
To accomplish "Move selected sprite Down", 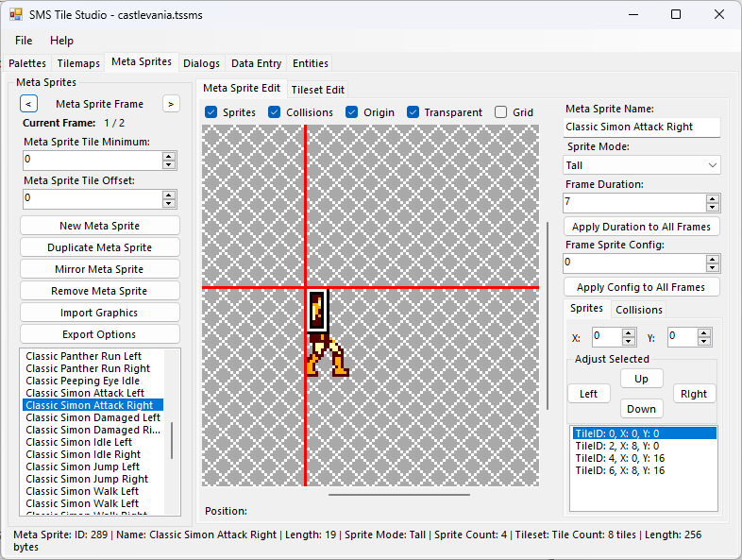I will click(x=642, y=409).
